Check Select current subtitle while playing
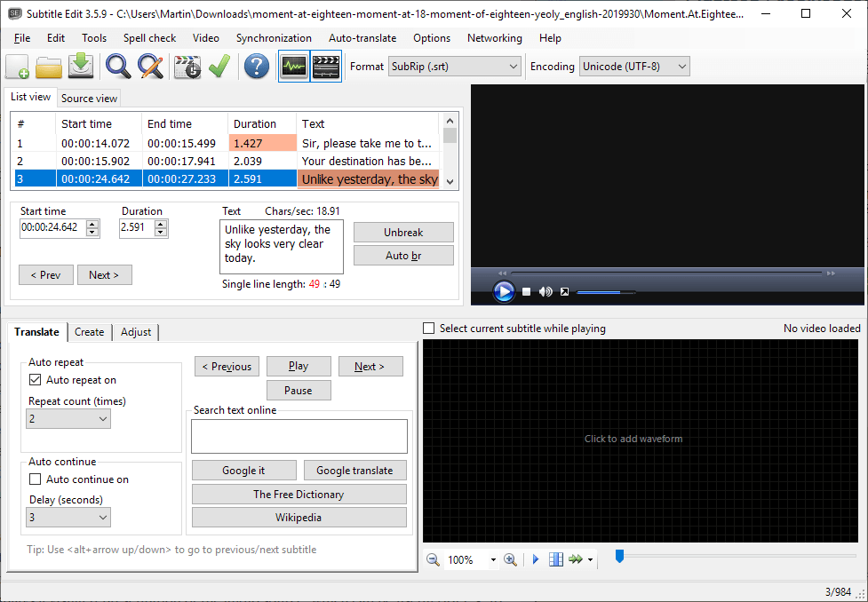Viewport: 868px width, 602px height. 429,328
